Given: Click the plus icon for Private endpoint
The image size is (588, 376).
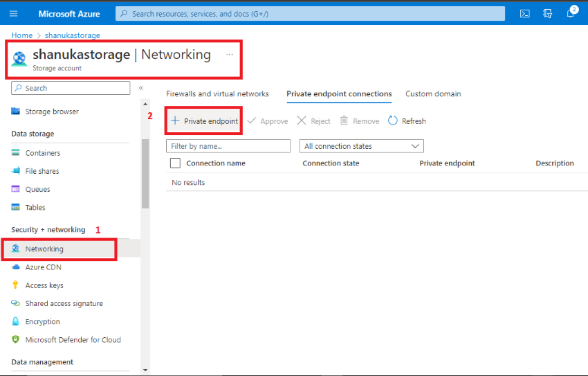Looking at the screenshot, I should pos(175,120).
